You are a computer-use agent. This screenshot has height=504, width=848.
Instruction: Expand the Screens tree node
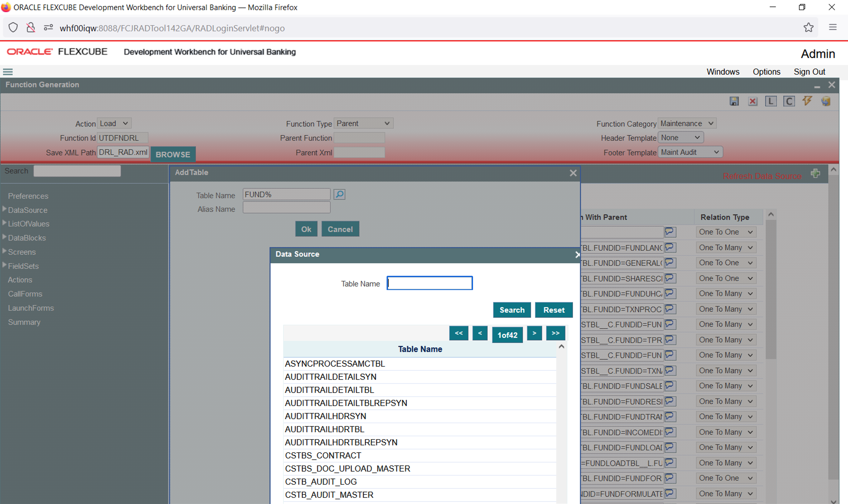point(5,251)
